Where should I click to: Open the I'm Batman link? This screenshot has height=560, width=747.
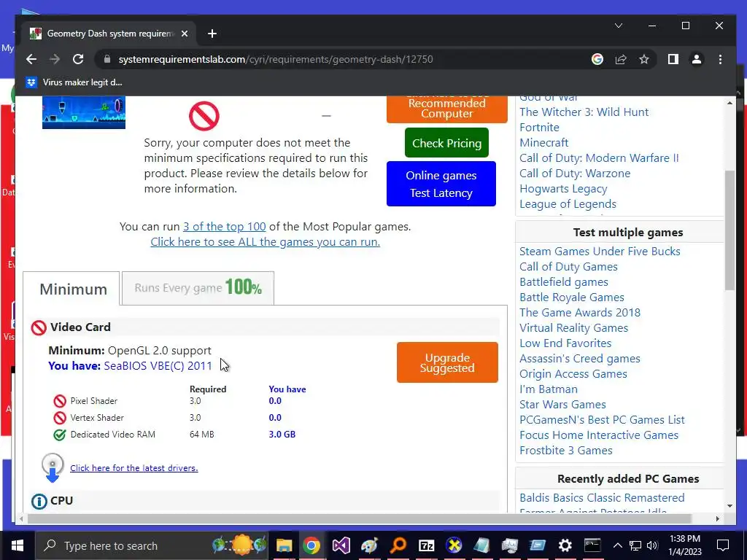[x=549, y=389]
